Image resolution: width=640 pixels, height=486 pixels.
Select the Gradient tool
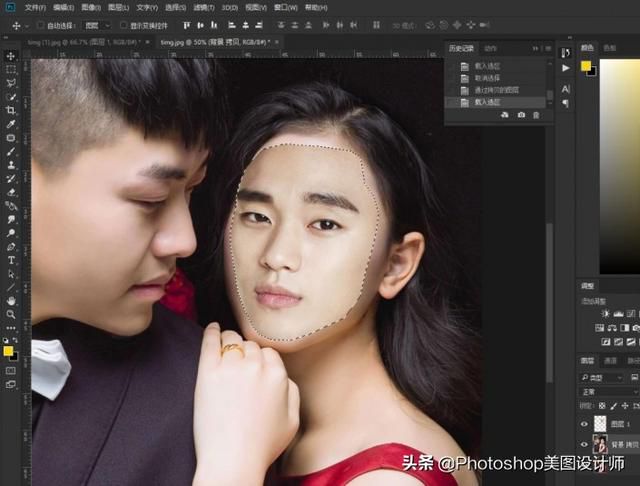point(11,206)
